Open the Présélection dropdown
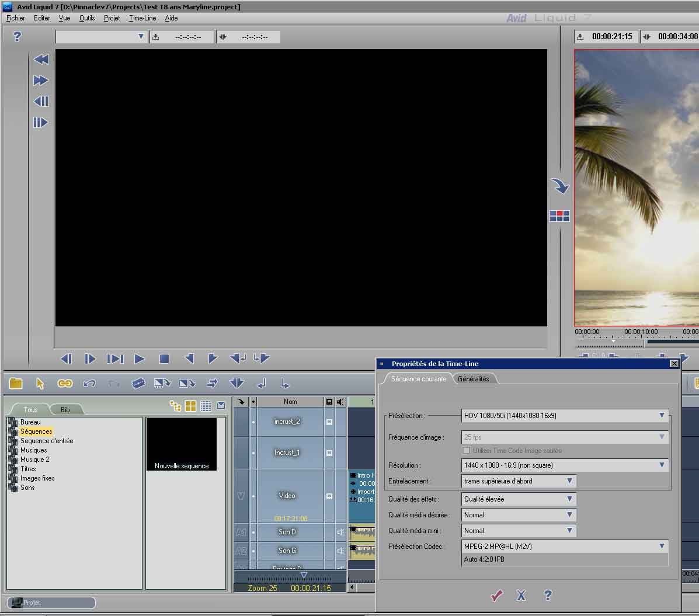 tap(661, 416)
